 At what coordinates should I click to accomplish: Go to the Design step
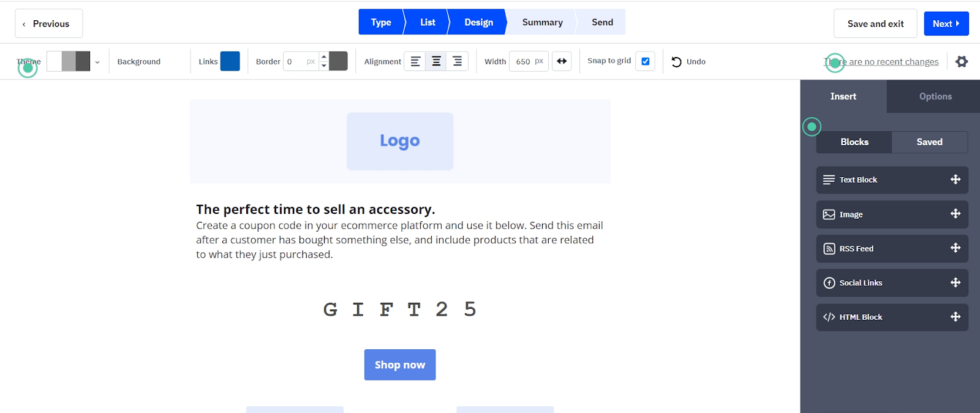[x=478, y=22]
